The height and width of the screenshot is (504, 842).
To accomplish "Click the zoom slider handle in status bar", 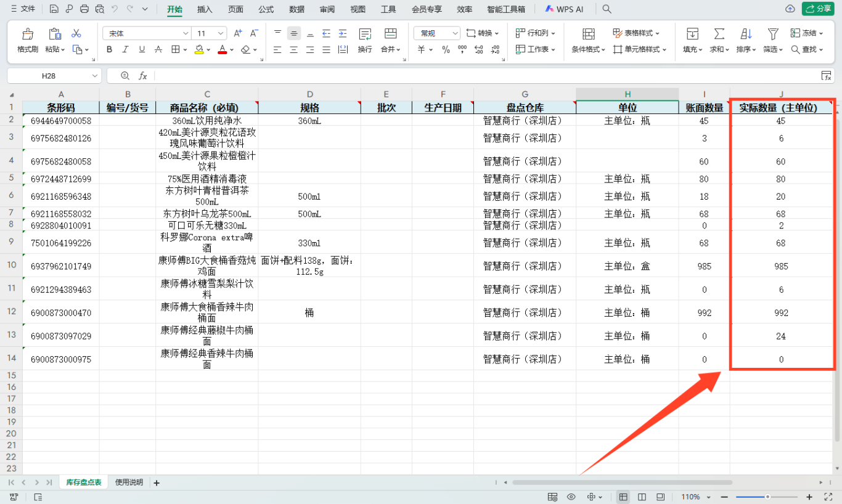I will 767,497.
